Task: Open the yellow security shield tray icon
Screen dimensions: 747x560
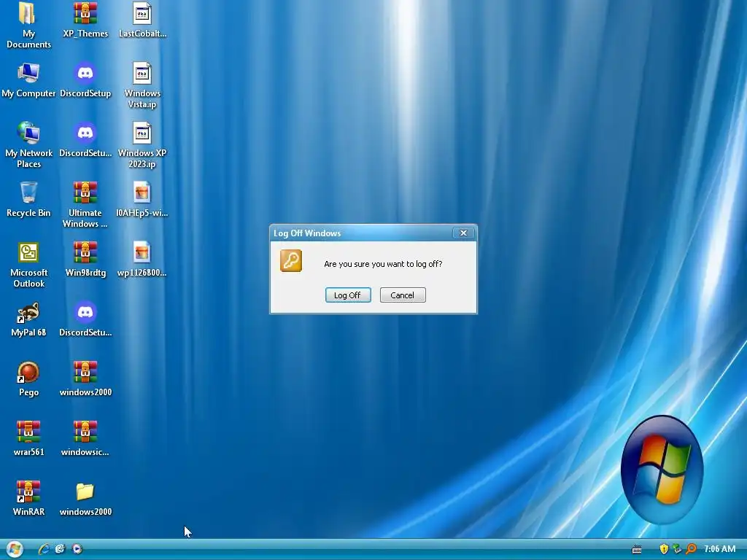Action: [x=664, y=549]
